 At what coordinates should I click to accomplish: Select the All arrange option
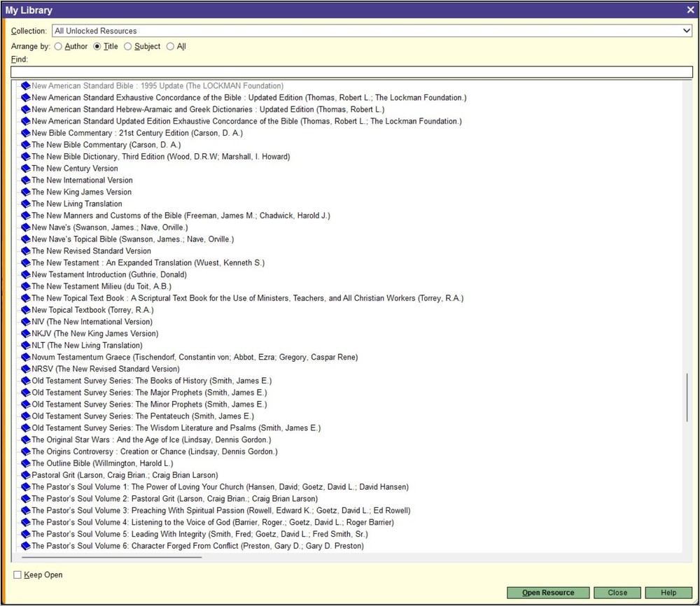[169, 46]
